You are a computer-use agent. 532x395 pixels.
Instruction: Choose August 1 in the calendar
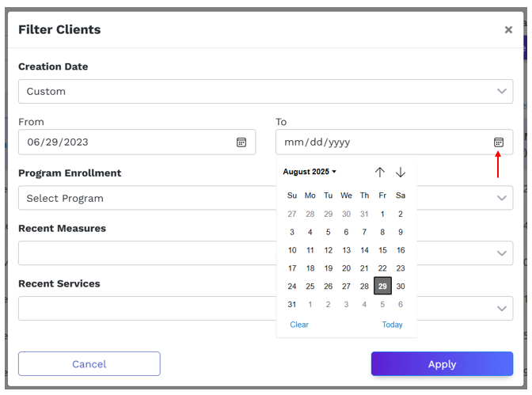382,215
